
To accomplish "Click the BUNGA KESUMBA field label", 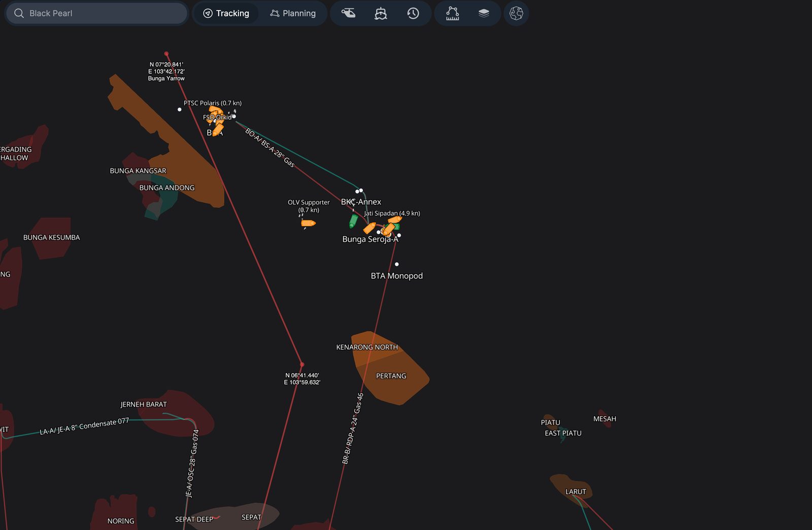I will coord(51,238).
